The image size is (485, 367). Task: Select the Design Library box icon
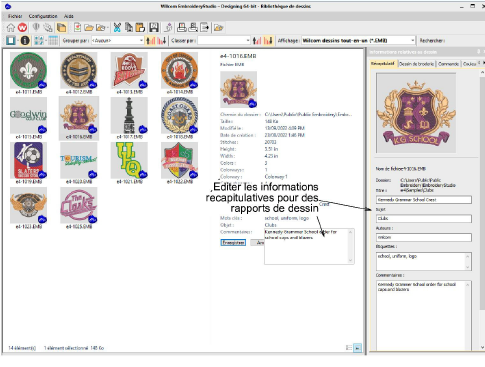pos(62,28)
